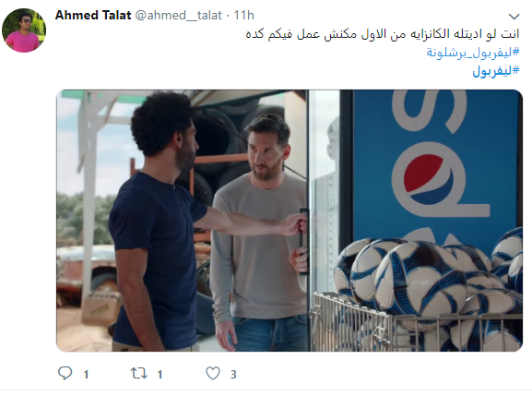Click the like count number 3
The width and height of the screenshot is (532, 396).
(233, 374)
